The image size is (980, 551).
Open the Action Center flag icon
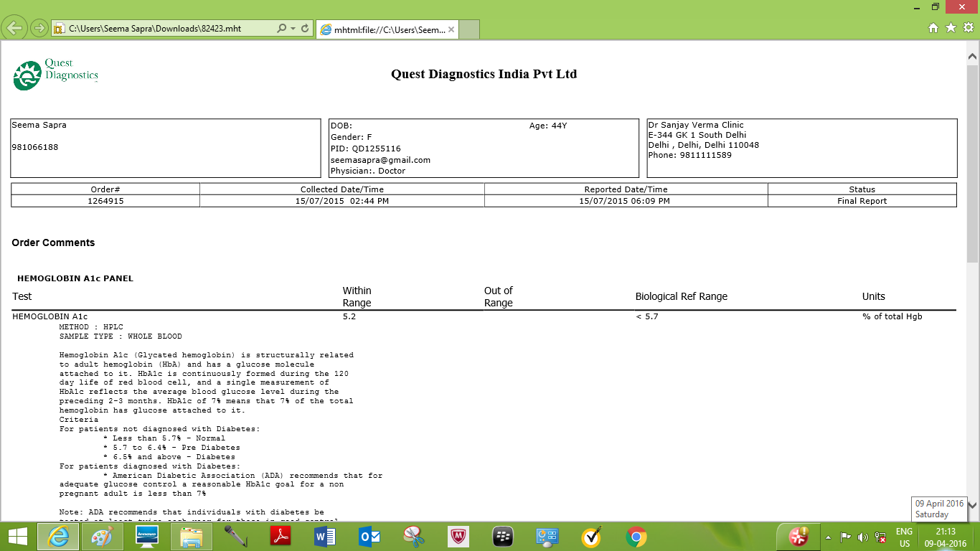[x=846, y=537]
